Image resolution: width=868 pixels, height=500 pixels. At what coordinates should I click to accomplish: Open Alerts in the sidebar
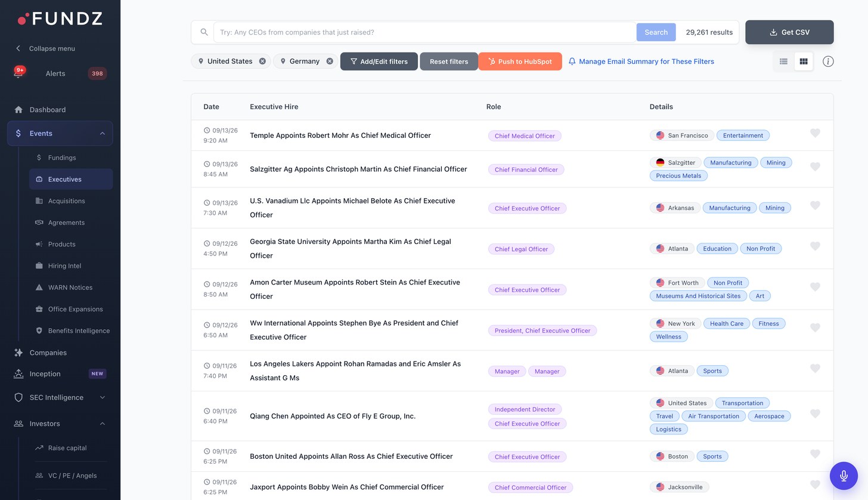pyautogui.click(x=55, y=73)
